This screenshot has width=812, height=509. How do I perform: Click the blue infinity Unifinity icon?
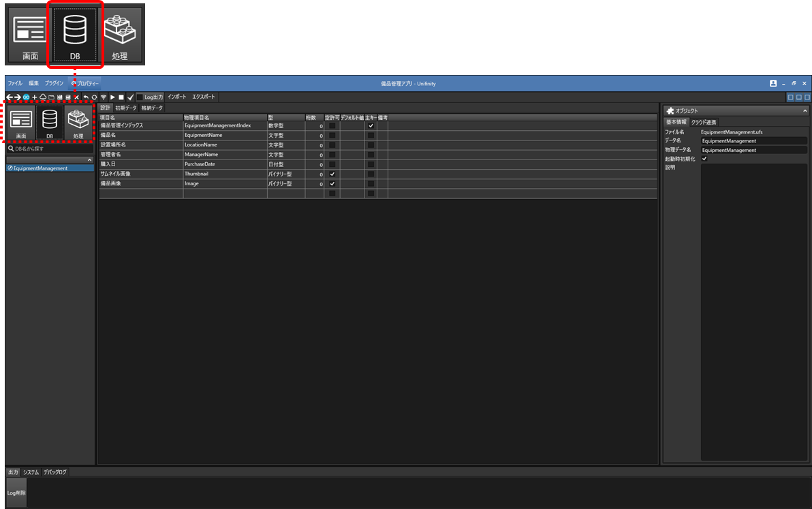point(26,97)
